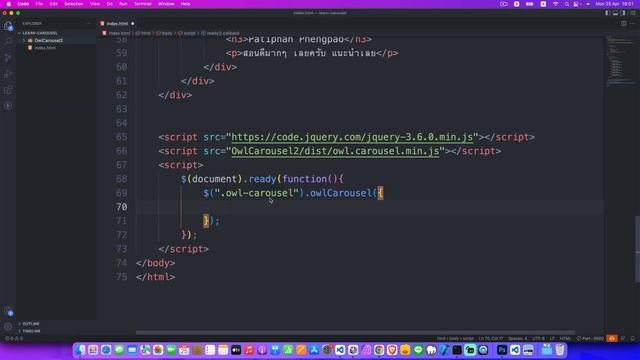Viewport: 640px width, 360px height.
Task: Open the Terminal menu
Action: pyautogui.click(x=142, y=4)
